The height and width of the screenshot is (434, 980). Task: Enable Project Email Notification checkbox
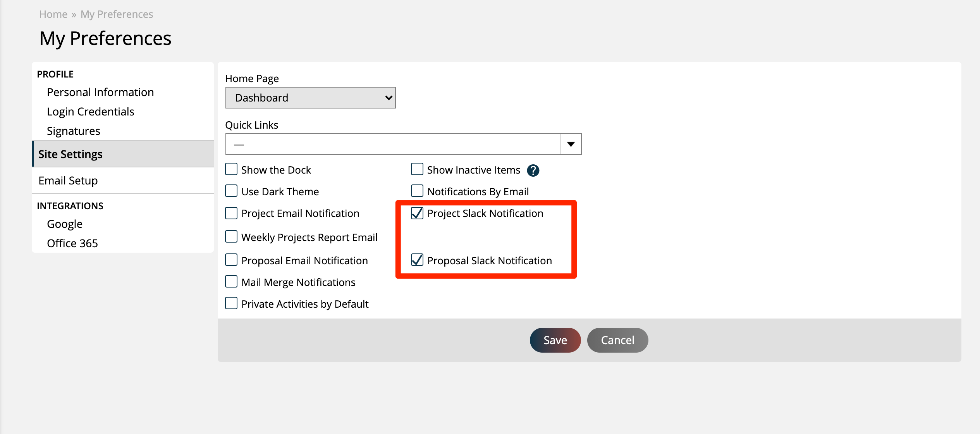(x=232, y=213)
